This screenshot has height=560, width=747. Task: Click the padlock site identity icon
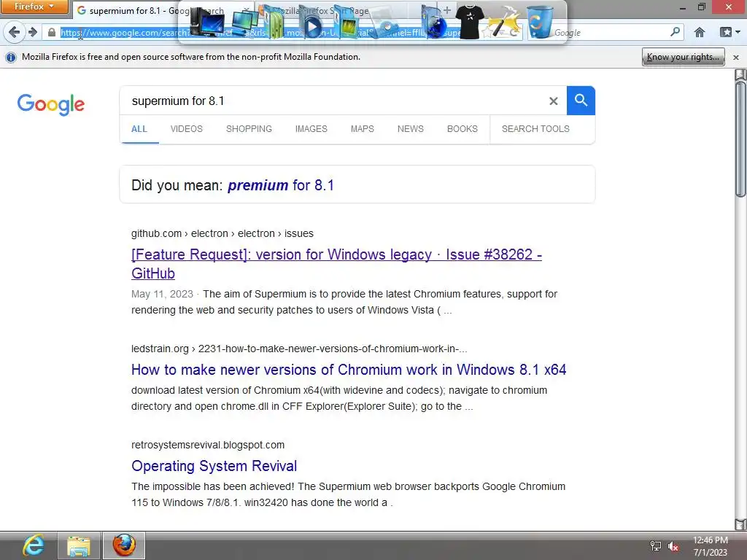tap(52, 32)
